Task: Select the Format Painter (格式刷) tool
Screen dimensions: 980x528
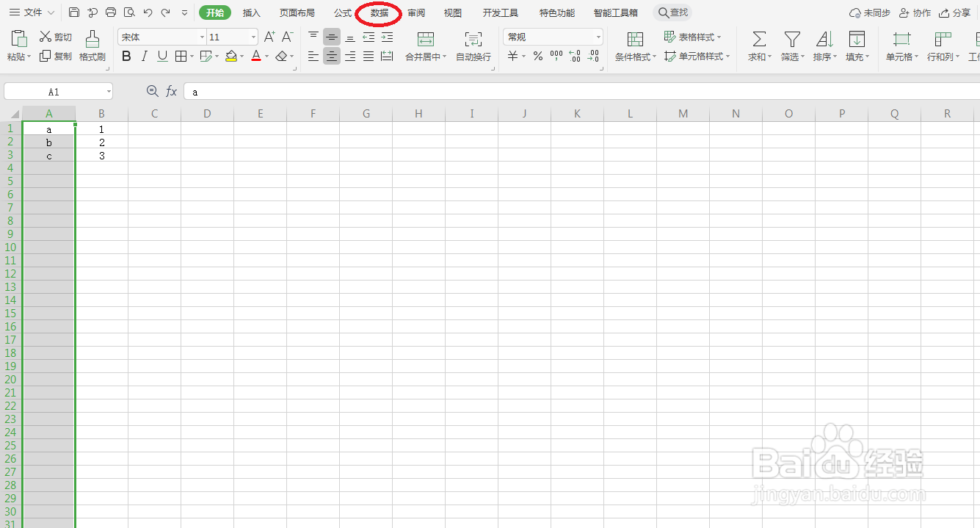Action: pos(92,46)
